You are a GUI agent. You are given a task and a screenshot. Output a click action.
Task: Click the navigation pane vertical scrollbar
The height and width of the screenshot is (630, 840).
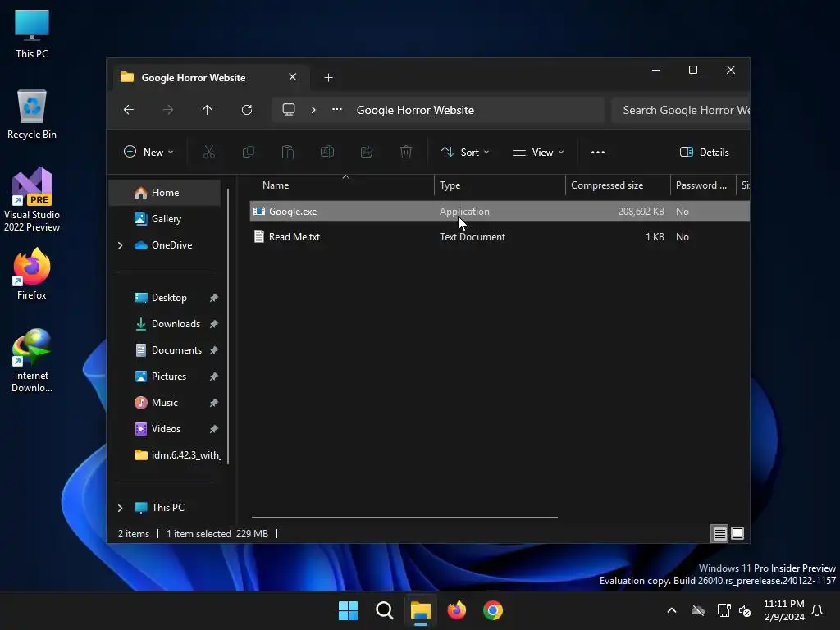click(228, 326)
